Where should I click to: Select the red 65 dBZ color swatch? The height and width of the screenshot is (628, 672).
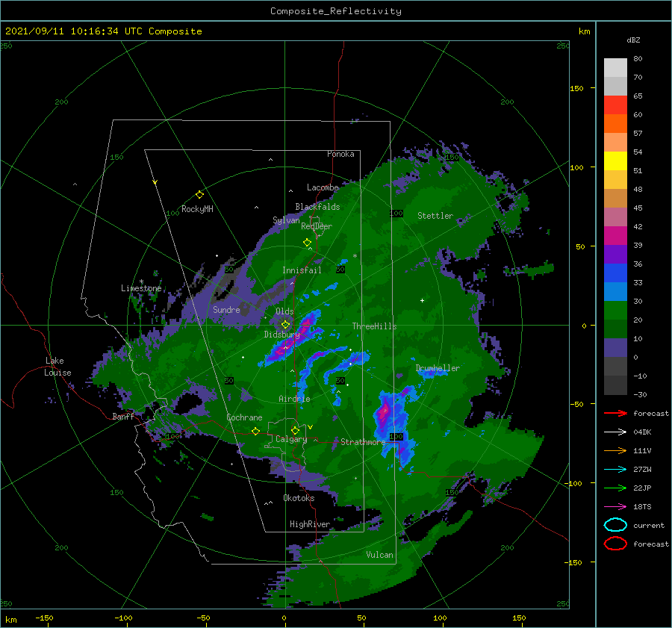(x=615, y=105)
